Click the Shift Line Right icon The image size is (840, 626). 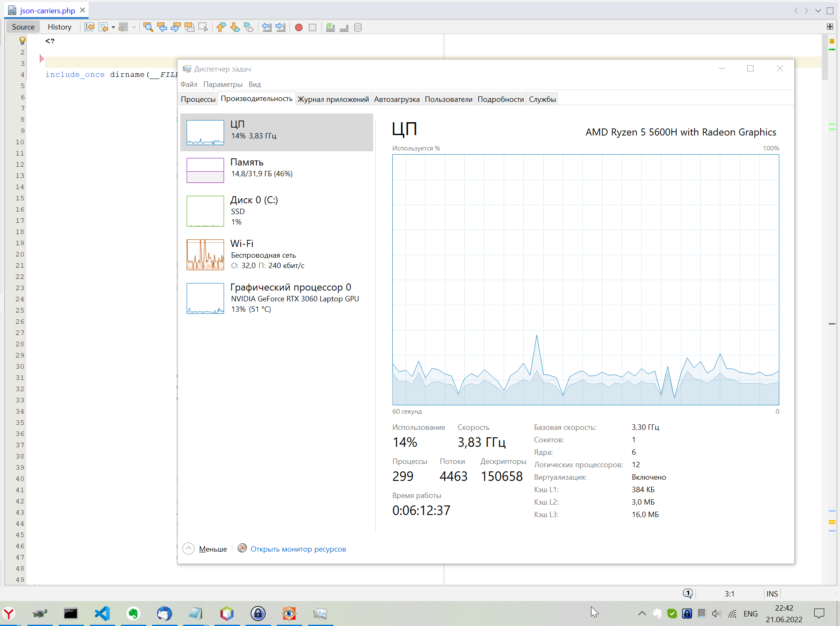point(281,27)
